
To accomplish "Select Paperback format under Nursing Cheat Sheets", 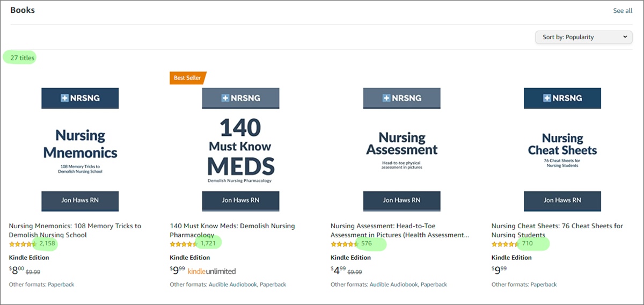I will click(x=544, y=285).
